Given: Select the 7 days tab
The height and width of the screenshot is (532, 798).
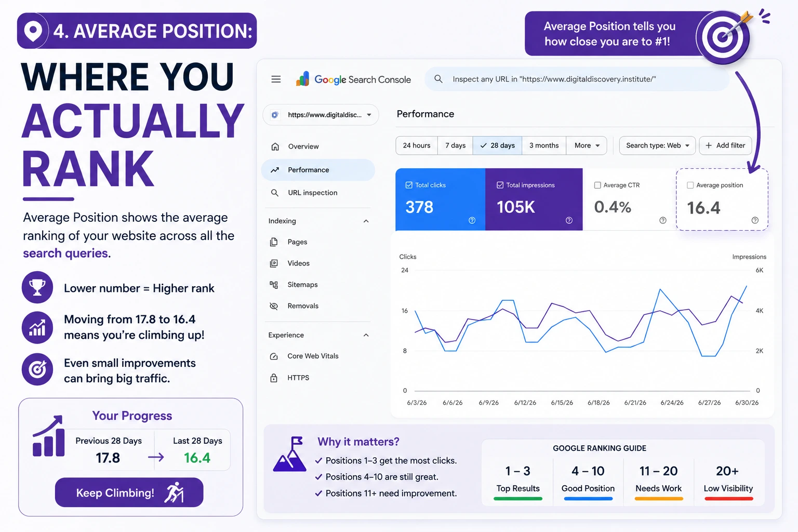Looking at the screenshot, I should [455, 145].
